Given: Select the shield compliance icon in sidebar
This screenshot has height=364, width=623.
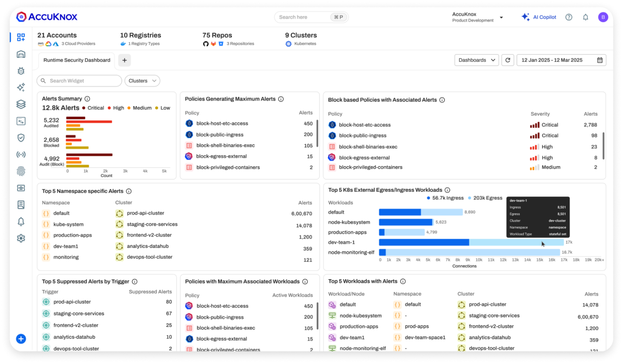Looking at the screenshot, I should pyautogui.click(x=20, y=137).
